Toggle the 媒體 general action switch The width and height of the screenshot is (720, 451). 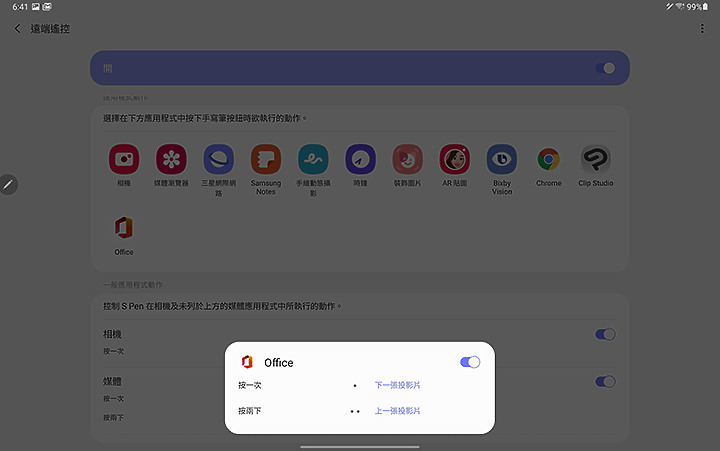pos(605,382)
